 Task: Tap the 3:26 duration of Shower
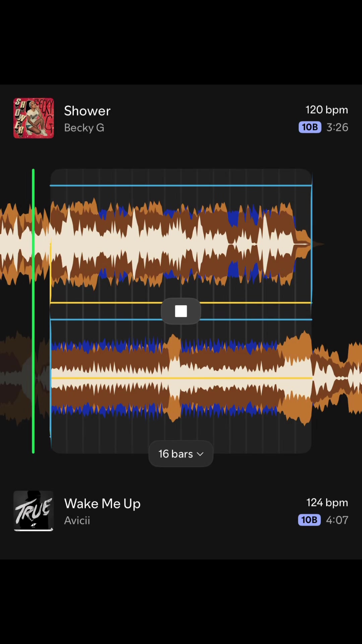tap(337, 127)
